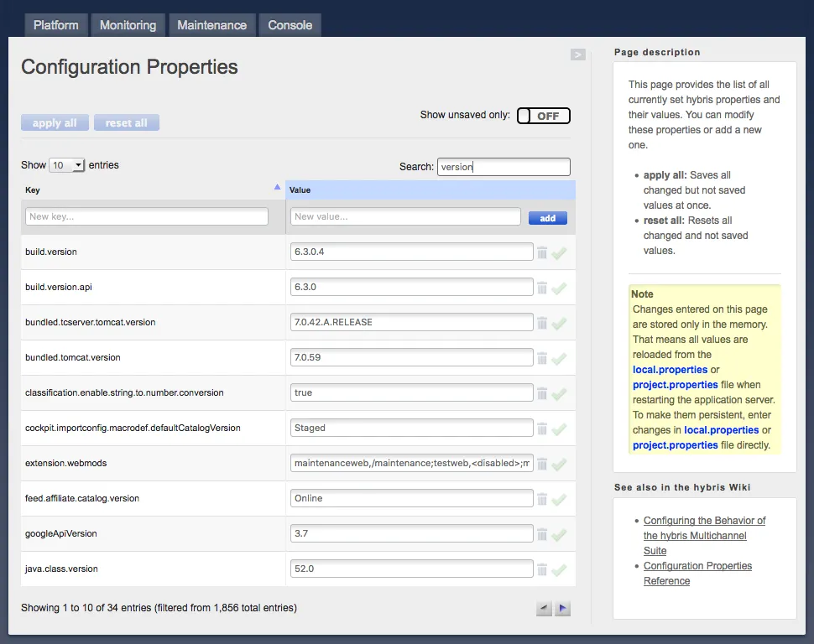Edit googleApiVersion value 3.7
Screen dimensions: 814x644
click(x=412, y=533)
